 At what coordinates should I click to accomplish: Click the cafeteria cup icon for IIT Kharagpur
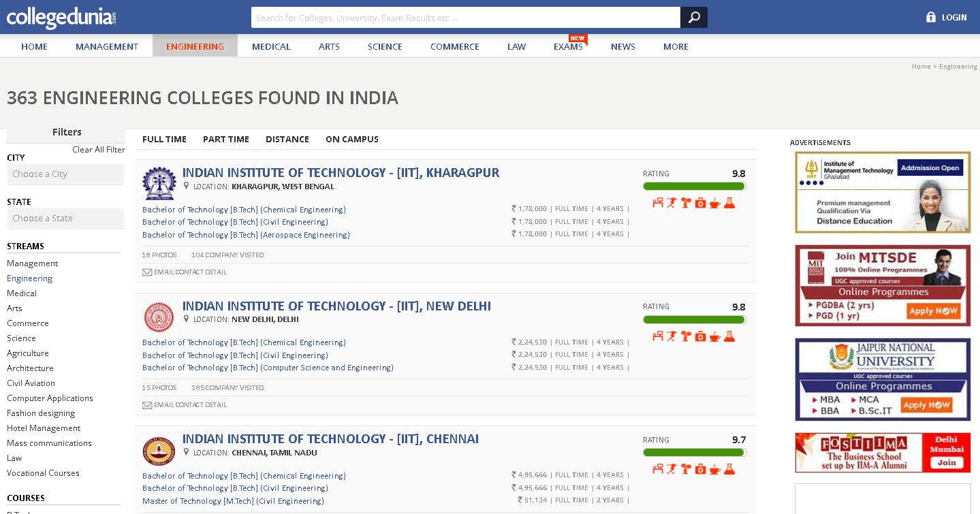[x=714, y=203]
